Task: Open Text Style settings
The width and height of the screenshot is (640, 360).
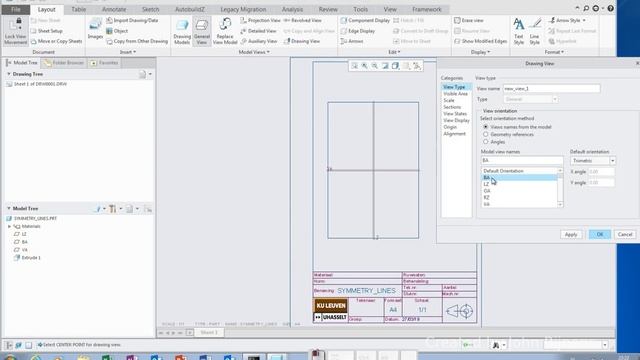Action: point(519,31)
